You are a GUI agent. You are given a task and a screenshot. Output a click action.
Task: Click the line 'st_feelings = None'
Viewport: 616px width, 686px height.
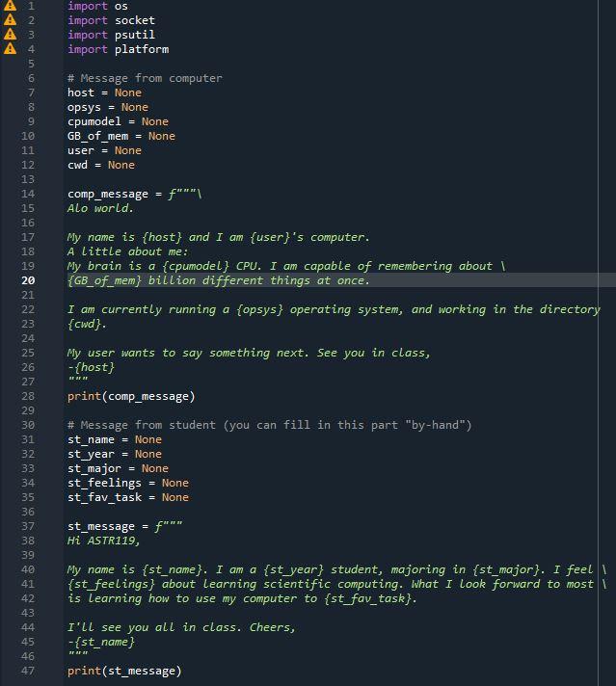pyautogui.click(x=128, y=483)
